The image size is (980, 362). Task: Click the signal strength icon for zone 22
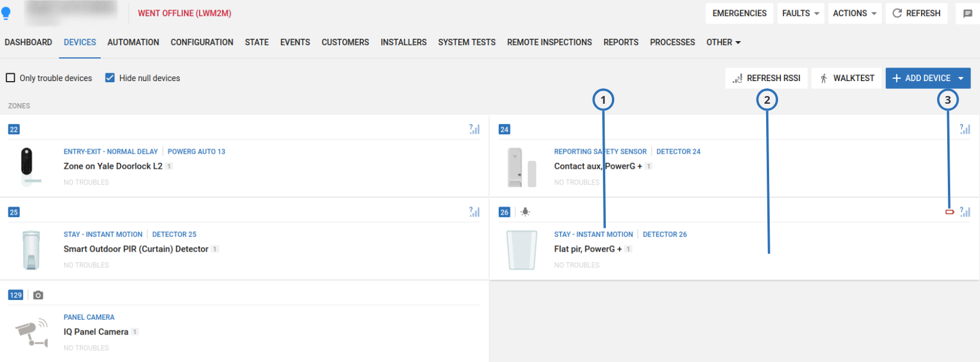point(474,129)
